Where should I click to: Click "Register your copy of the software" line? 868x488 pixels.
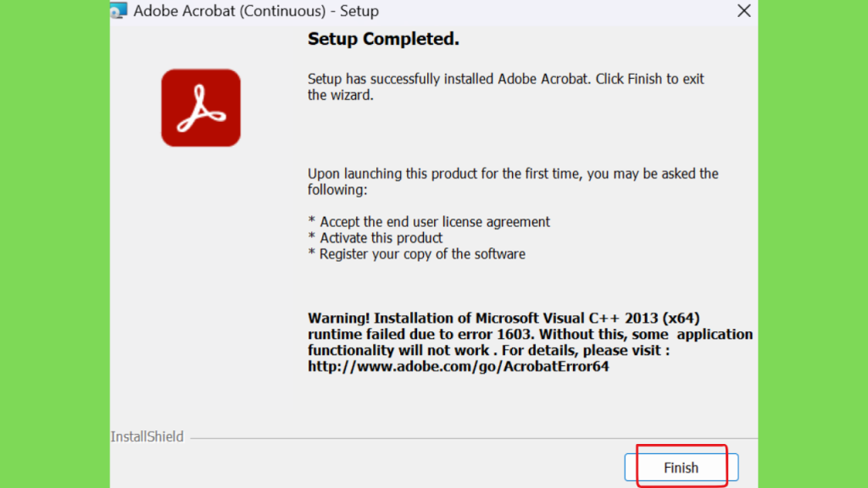422,254
